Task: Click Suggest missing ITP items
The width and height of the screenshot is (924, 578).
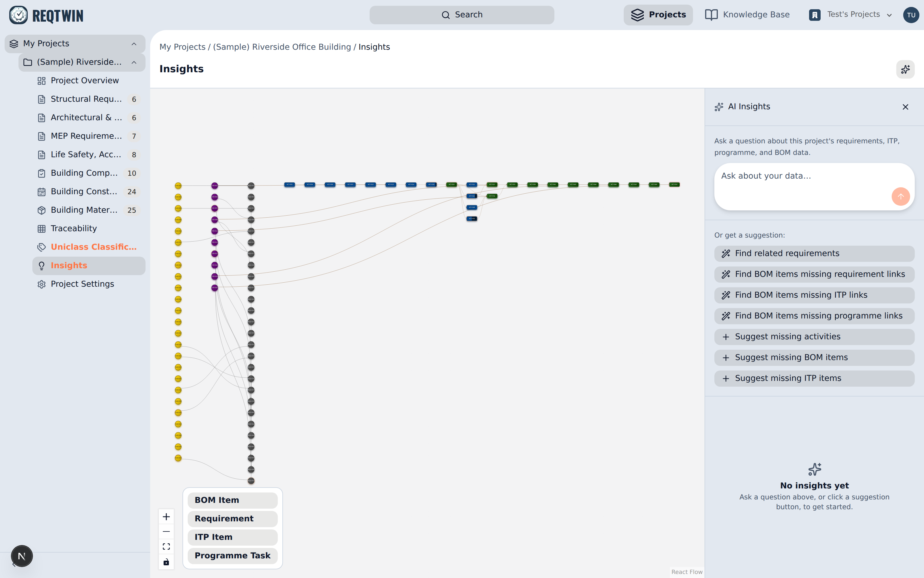Action: (x=814, y=379)
